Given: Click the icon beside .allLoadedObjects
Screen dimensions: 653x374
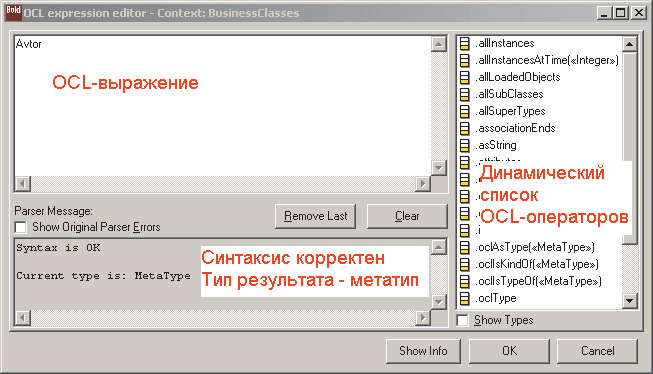Looking at the screenshot, I should pyautogui.click(x=464, y=77).
